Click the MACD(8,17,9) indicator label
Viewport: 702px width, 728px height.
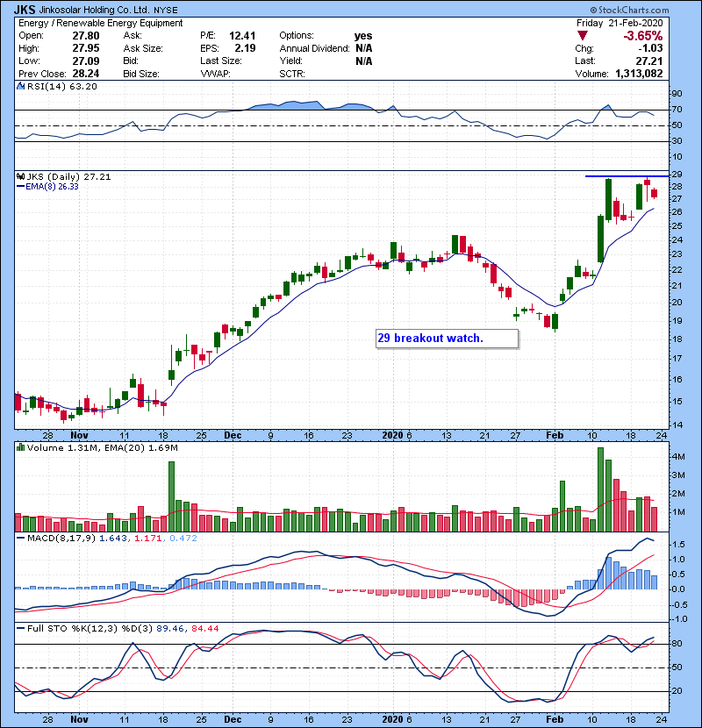pyautogui.click(x=61, y=539)
